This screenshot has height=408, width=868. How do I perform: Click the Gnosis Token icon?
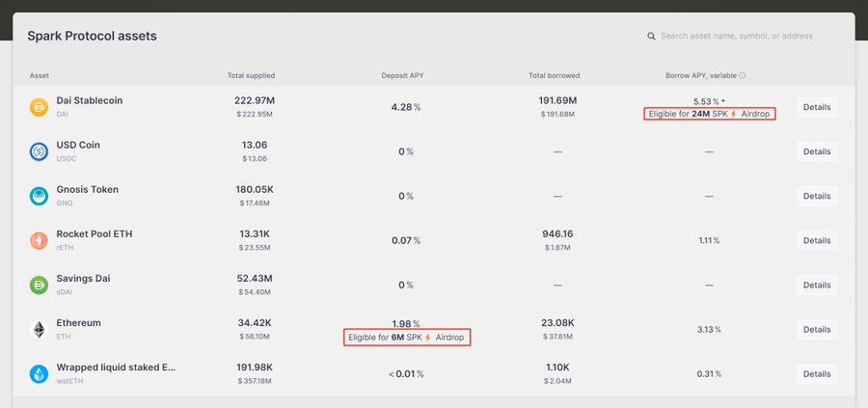pos(39,196)
